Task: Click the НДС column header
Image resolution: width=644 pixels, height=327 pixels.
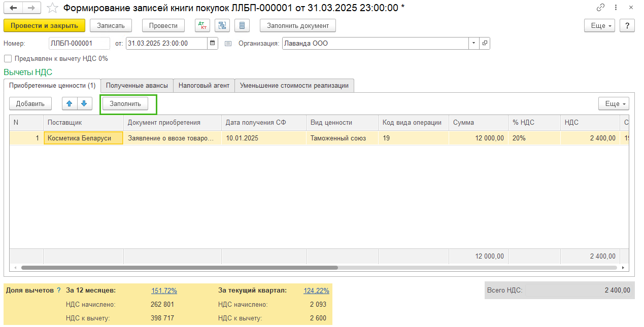Action: tap(590, 123)
